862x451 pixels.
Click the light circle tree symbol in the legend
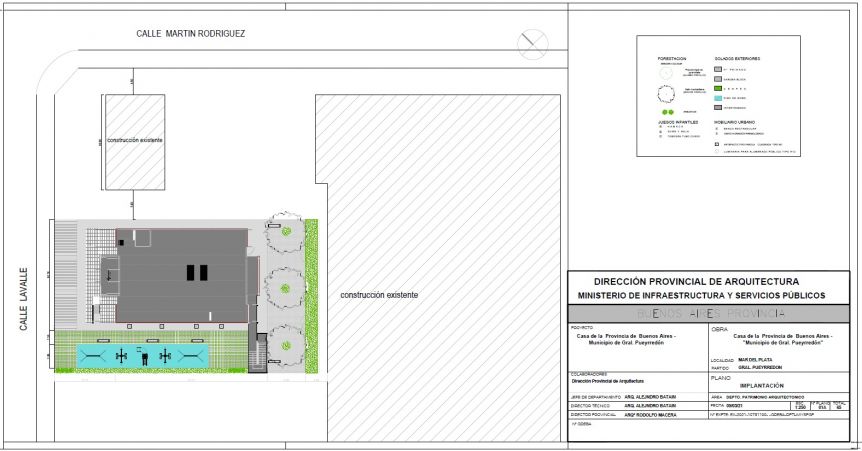(666, 72)
